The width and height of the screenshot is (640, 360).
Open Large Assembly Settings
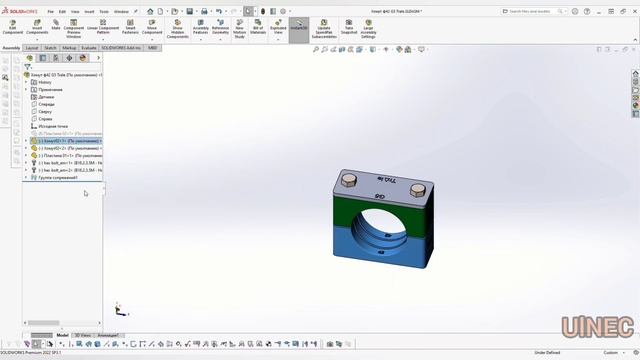[x=368, y=29]
